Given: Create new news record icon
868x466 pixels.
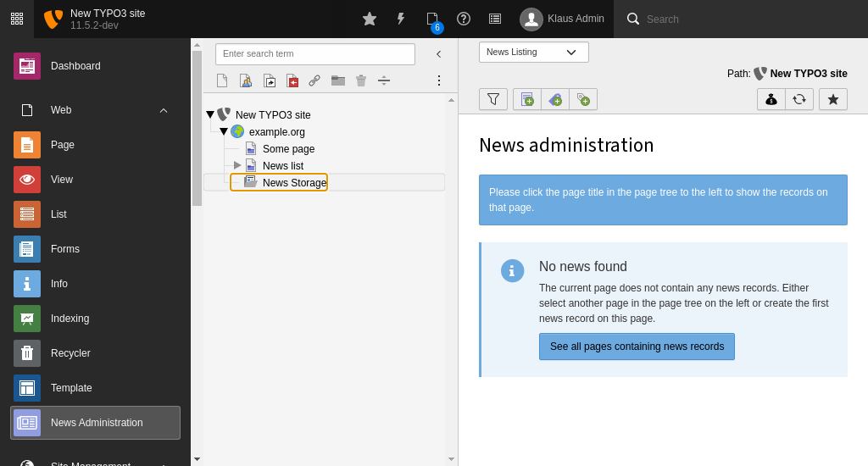Looking at the screenshot, I should click(527, 99).
